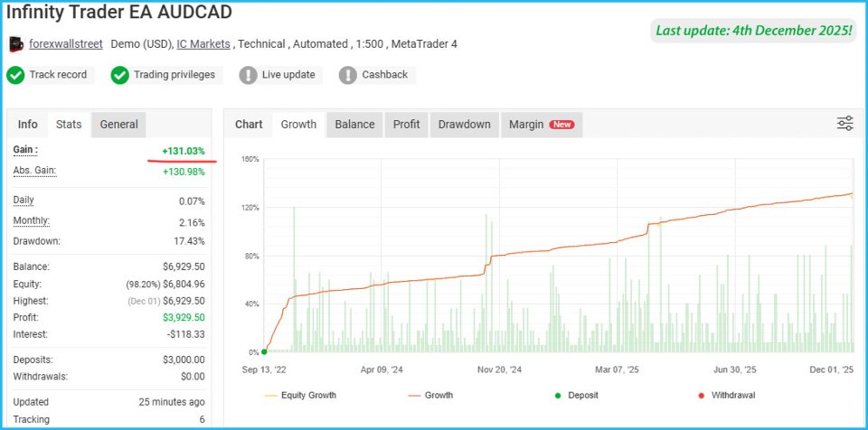Switch chart to Balance tab
868x430 pixels.
[x=354, y=125]
